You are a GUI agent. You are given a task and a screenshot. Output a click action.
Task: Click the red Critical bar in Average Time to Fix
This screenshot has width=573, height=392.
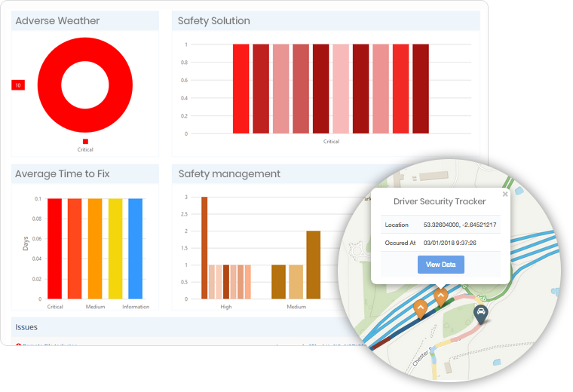click(55, 249)
